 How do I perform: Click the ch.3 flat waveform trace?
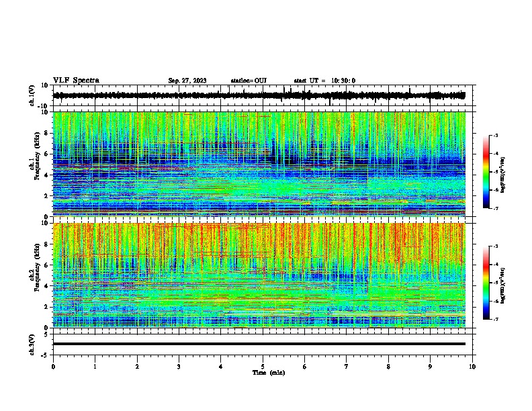pyautogui.click(x=259, y=344)
